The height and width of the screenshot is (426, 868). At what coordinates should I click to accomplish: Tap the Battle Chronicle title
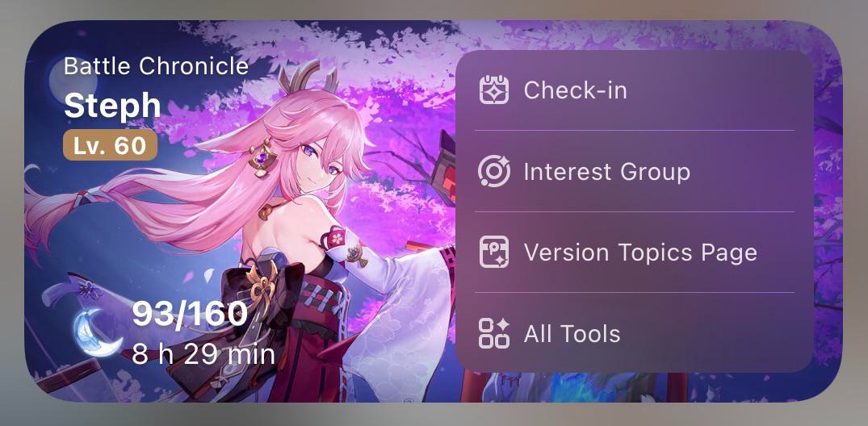click(156, 66)
